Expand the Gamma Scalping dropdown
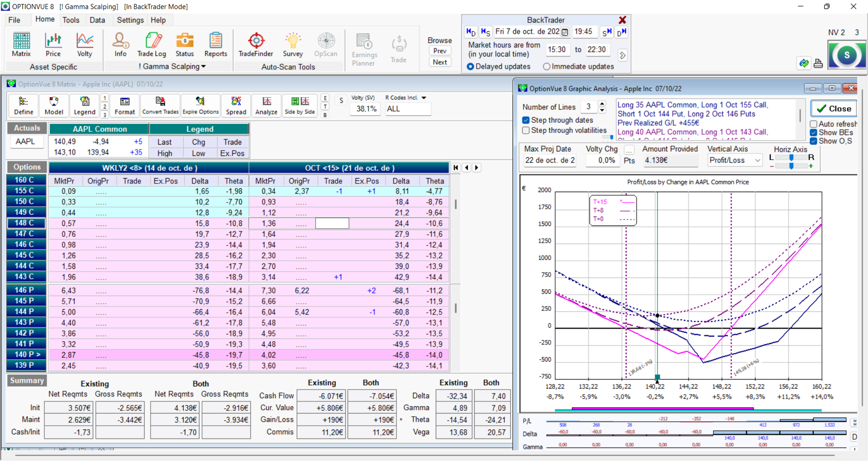 (x=204, y=66)
